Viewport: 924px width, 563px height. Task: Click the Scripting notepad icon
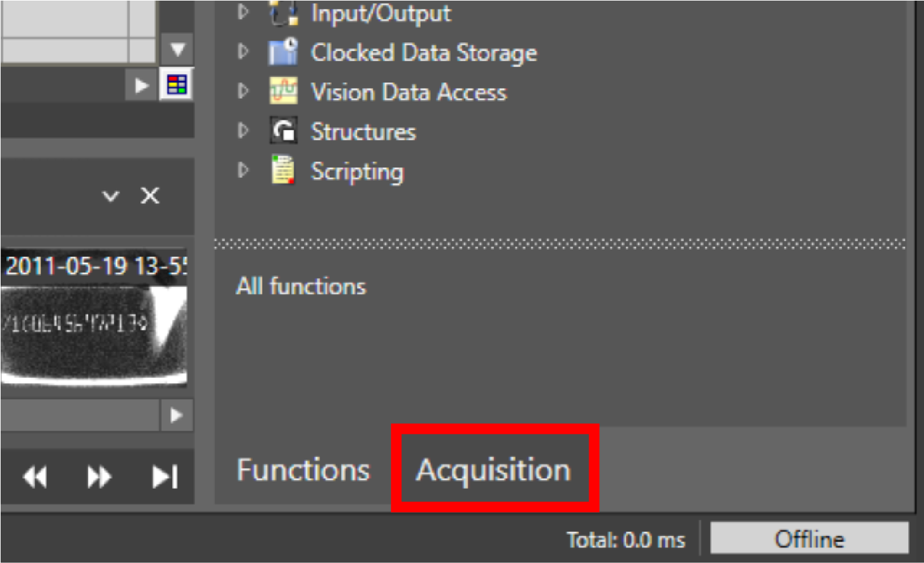(x=283, y=170)
